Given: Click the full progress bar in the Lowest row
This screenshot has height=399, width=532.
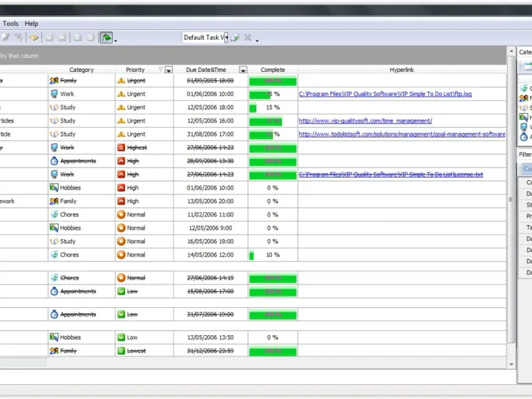Looking at the screenshot, I should (x=273, y=352).
